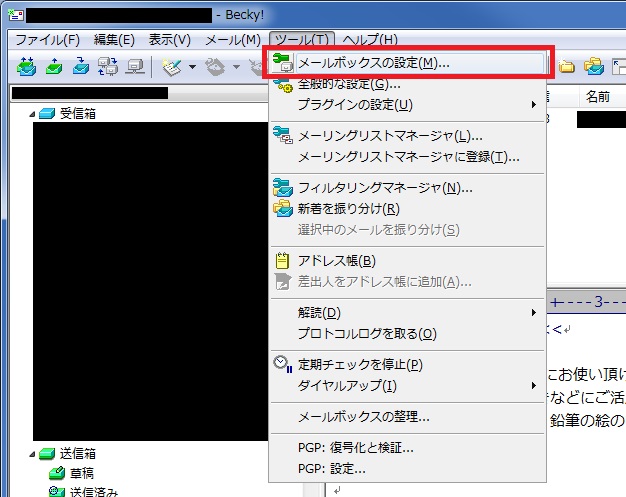Viewport: 626px width, 497px height.
Task: Click the Becky! window title bar icon
Action: point(16,15)
